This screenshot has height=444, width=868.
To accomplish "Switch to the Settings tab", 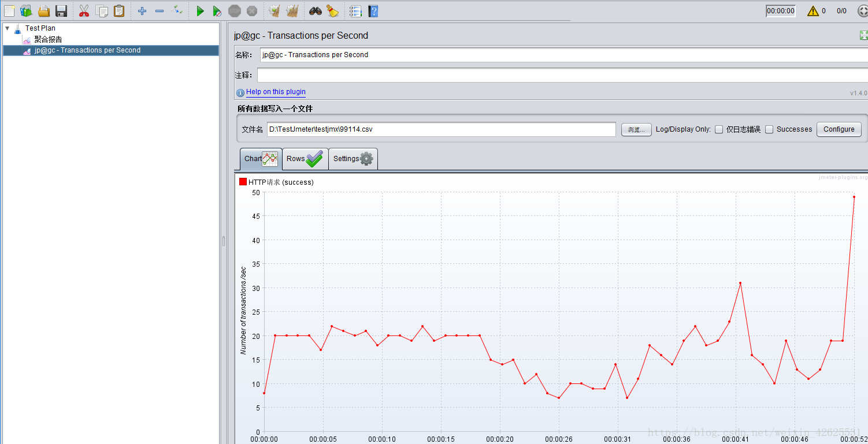I will 353,159.
